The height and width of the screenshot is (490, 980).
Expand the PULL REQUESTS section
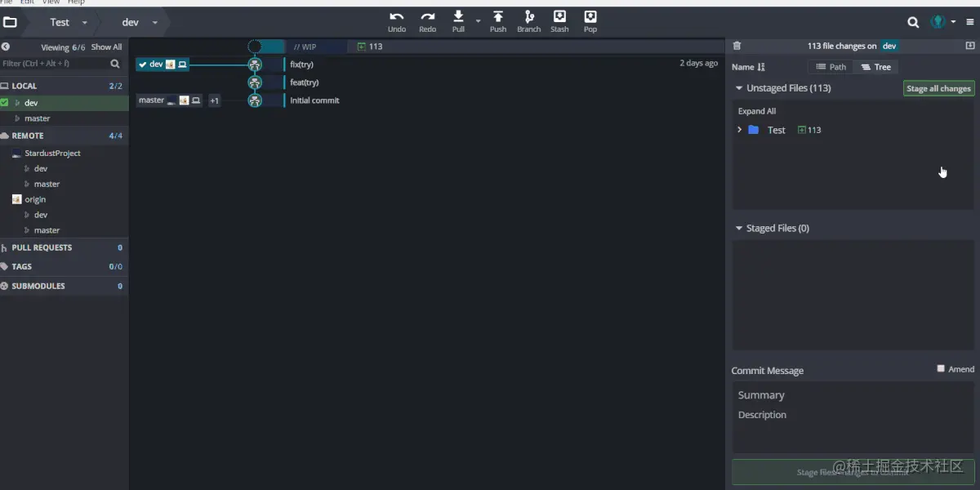[64, 247]
